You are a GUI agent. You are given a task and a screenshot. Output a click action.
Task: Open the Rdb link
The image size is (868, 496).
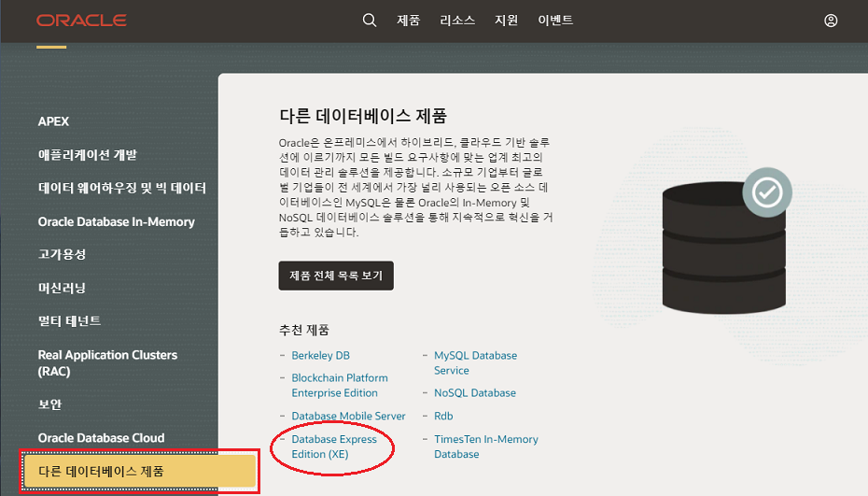pyautogui.click(x=443, y=416)
